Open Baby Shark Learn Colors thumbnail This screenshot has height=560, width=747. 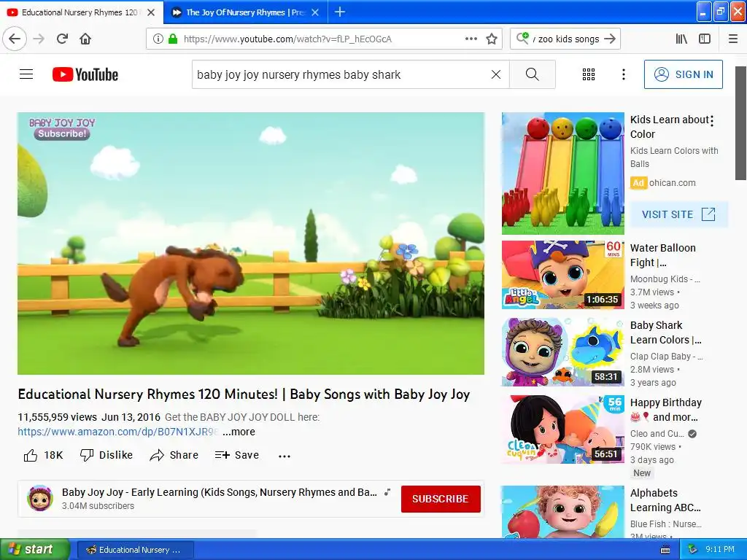[x=563, y=352]
